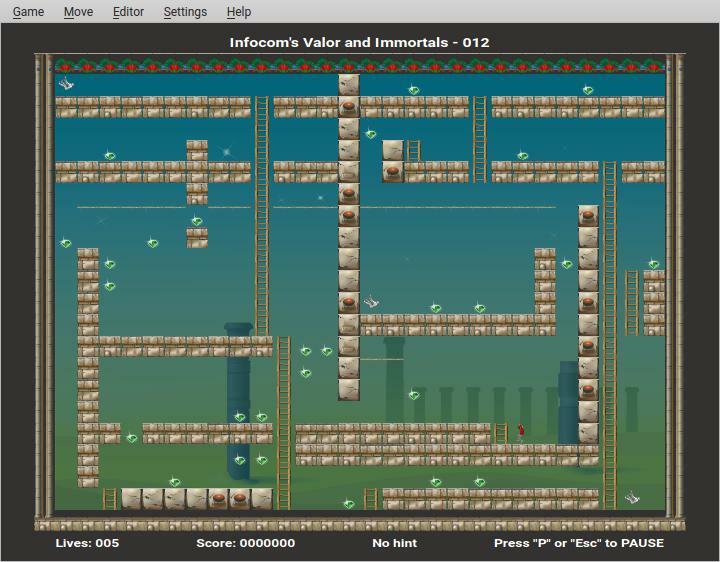
Task: Click the Score: 0000000 display
Action: [246, 543]
